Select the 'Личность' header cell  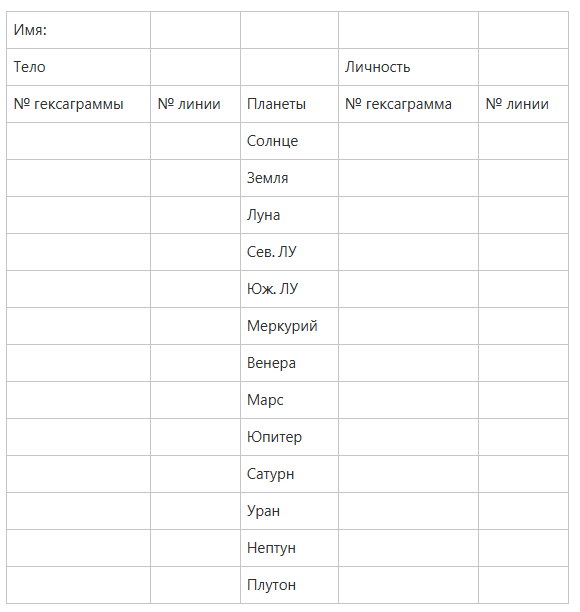(x=408, y=67)
